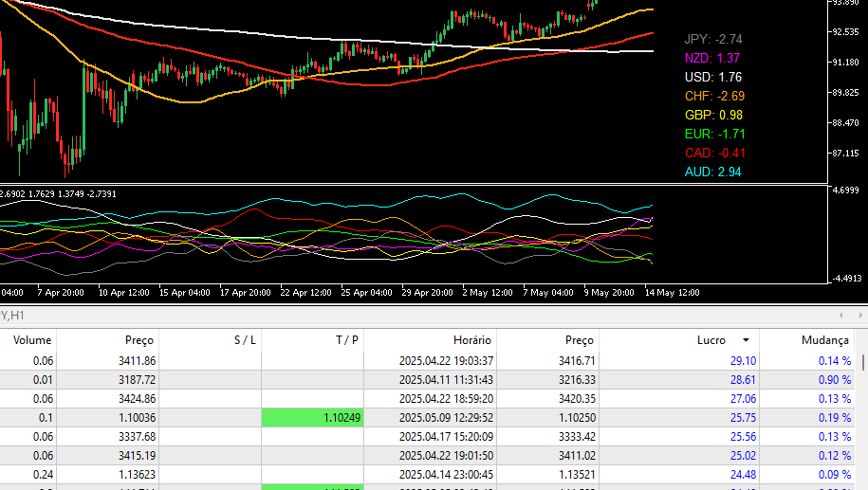
Task: Select the 0.01 volume cell
Action: tap(43, 380)
